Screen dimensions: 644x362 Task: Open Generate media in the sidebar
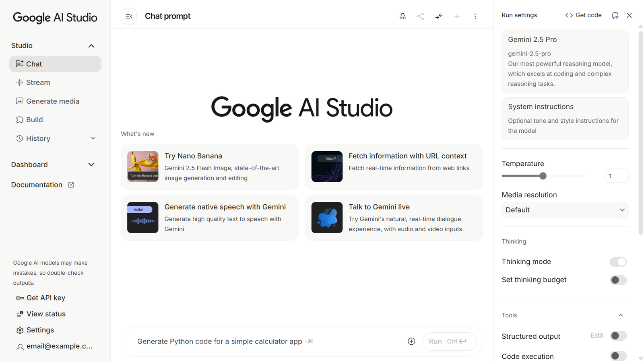55,101
